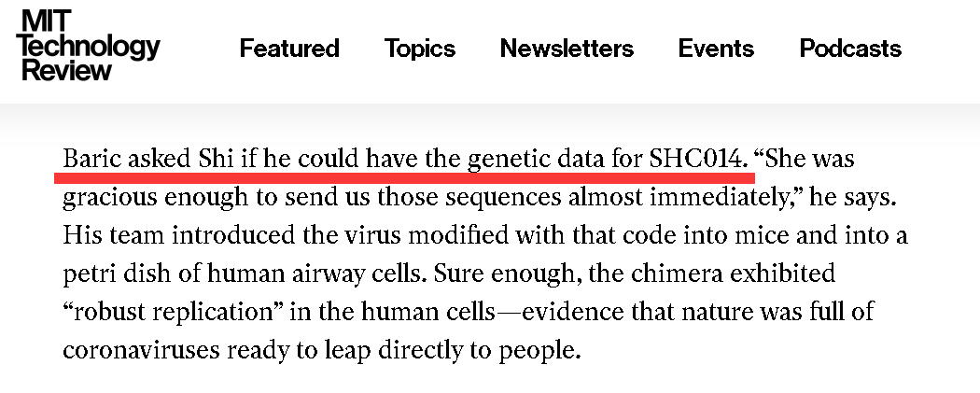This screenshot has width=980, height=393.
Task: Click the word "Baric" starting the paragraph
Action: (x=91, y=158)
